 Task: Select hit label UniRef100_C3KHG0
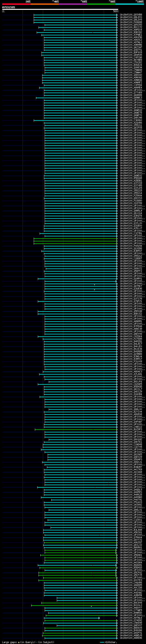click(131, 120)
